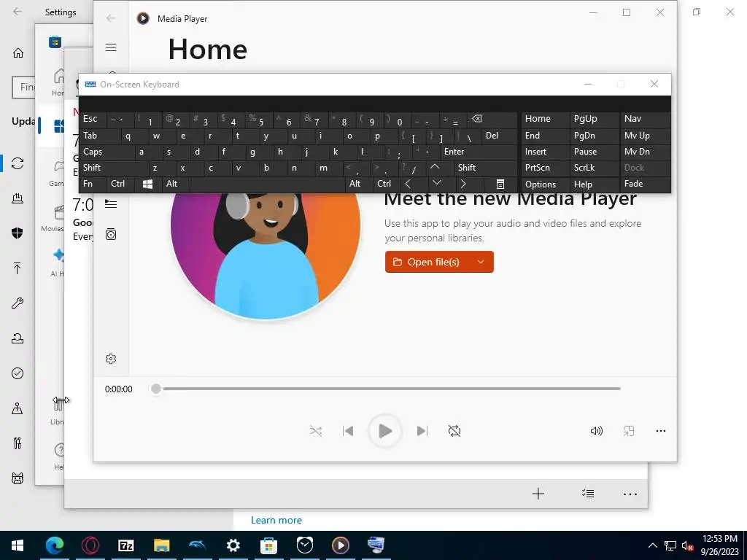Click the Esc key on On-Screen Keyboard

pyautogui.click(x=93, y=119)
